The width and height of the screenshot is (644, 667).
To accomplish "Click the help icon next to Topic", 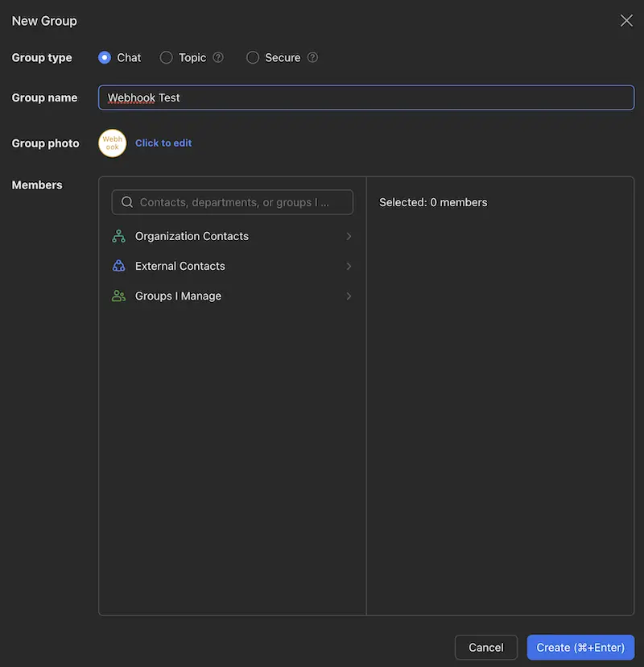I will point(218,57).
